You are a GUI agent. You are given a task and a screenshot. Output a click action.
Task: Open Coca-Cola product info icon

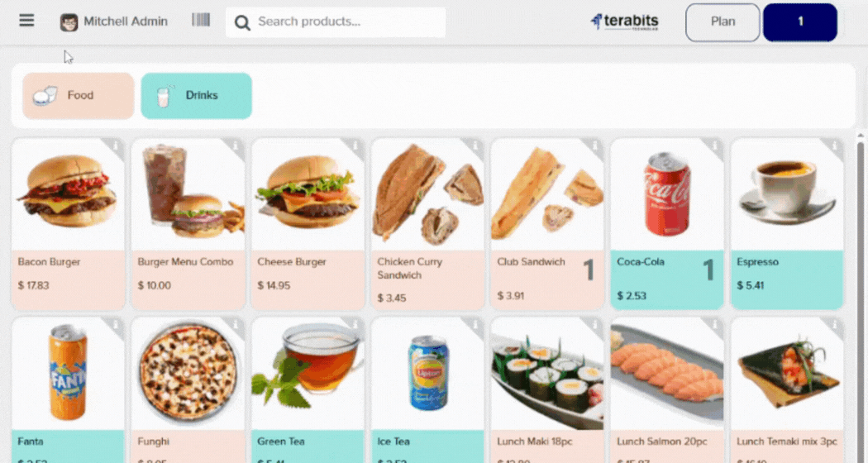pyautogui.click(x=714, y=147)
